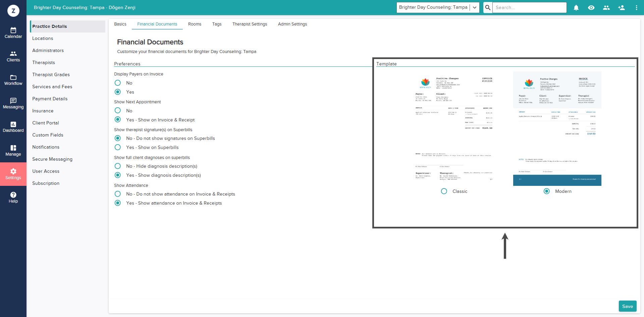644x317 pixels.
Task: Open Messaging from the sidebar
Action: click(13, 103)
